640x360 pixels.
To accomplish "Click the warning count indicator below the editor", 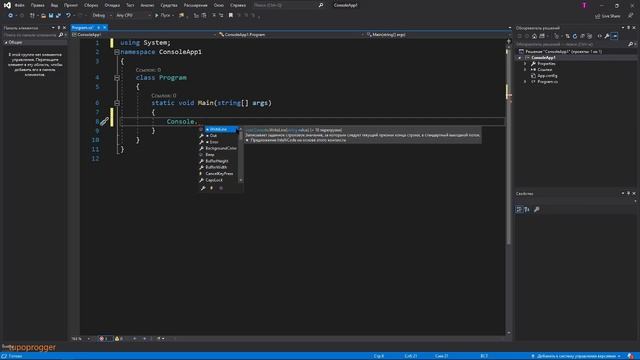I will pyautogui.click(x=119, y=339).
